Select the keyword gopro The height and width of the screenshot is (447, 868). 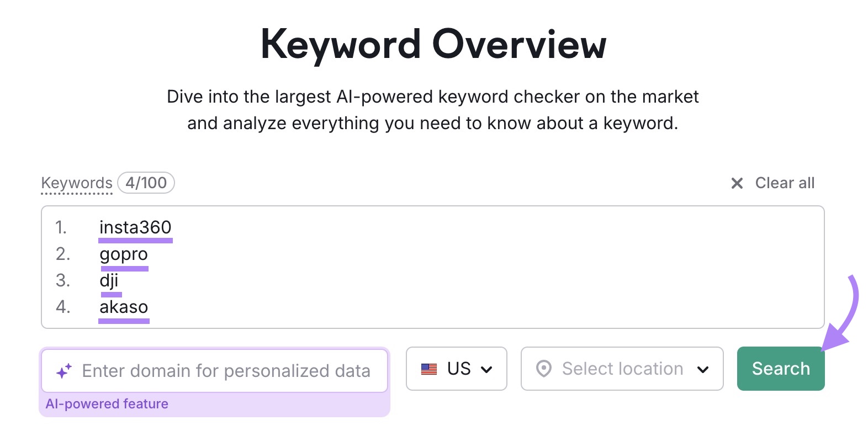(x=124, y=254)
